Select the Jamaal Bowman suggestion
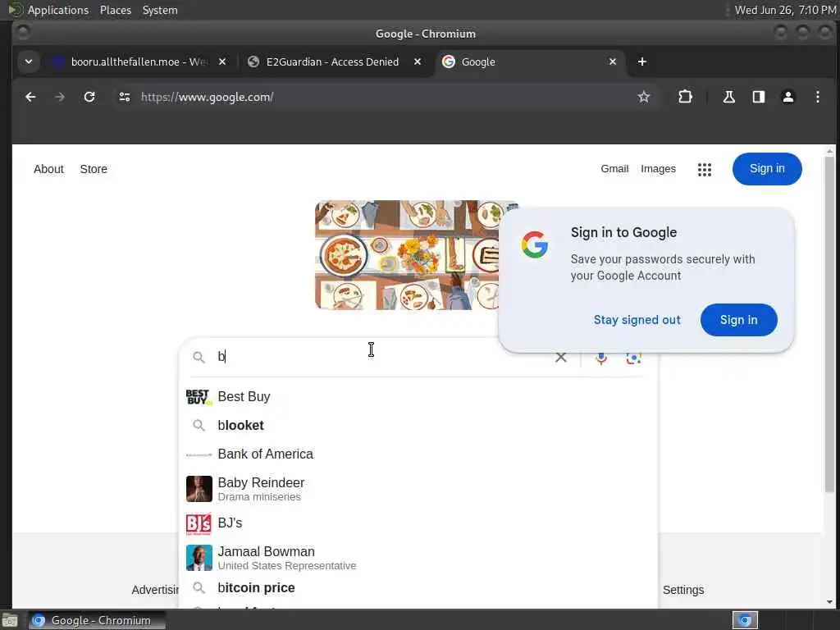This screenshot has width=840, height=630. [x=418, y=558]
